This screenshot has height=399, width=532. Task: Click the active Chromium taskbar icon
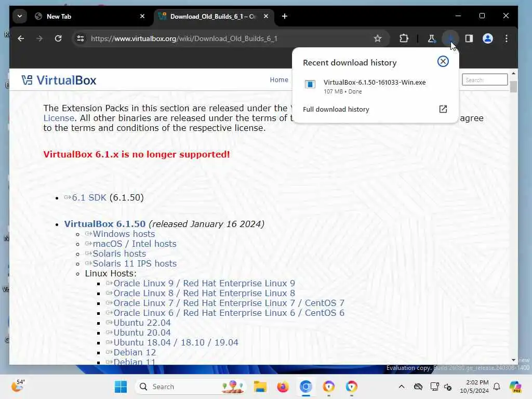pyautogui.click(x=305, y=387)
